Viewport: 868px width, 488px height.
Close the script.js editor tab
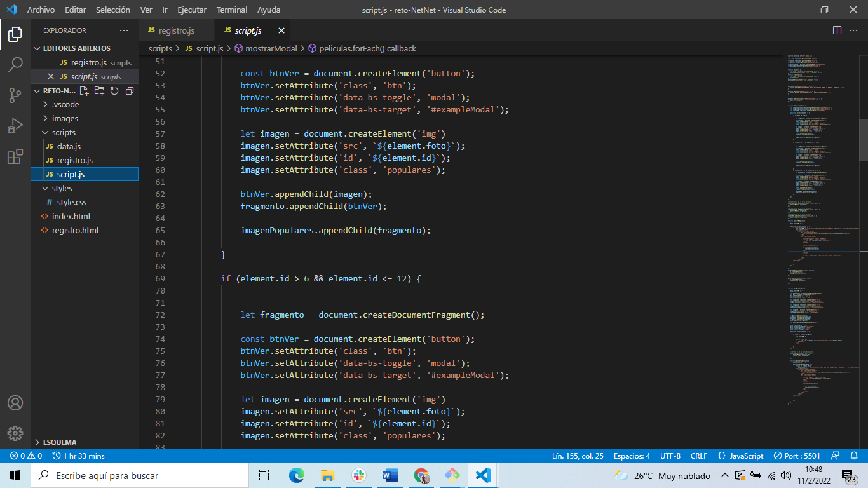281,30
